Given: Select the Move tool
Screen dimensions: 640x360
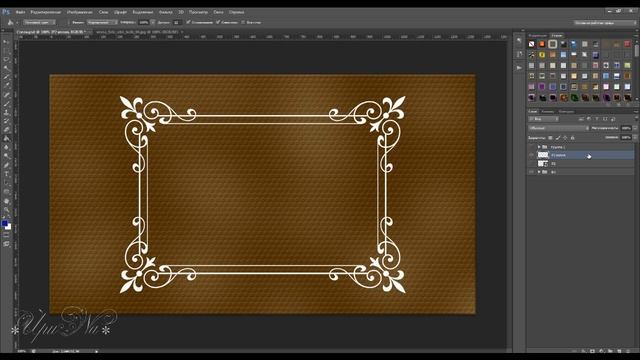Looking at the screenshot, I should tap(6, 42).
